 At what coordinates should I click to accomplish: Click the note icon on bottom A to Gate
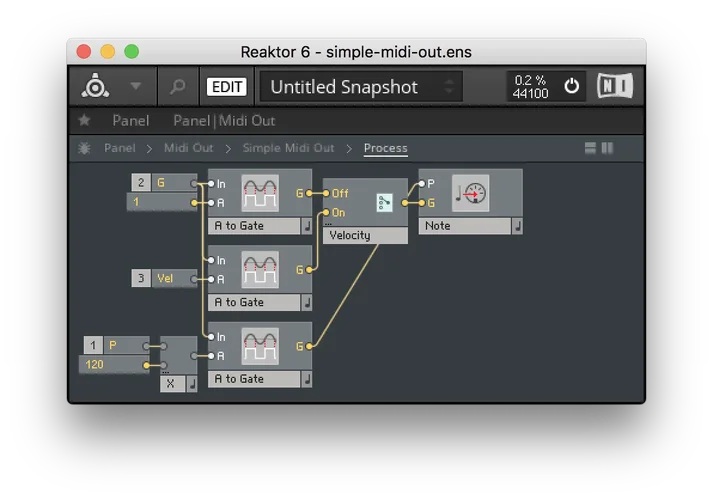point(307,379)
